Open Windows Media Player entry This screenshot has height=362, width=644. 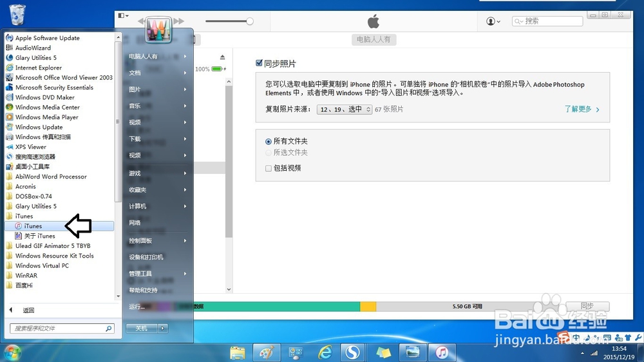(x=42, y=117)
